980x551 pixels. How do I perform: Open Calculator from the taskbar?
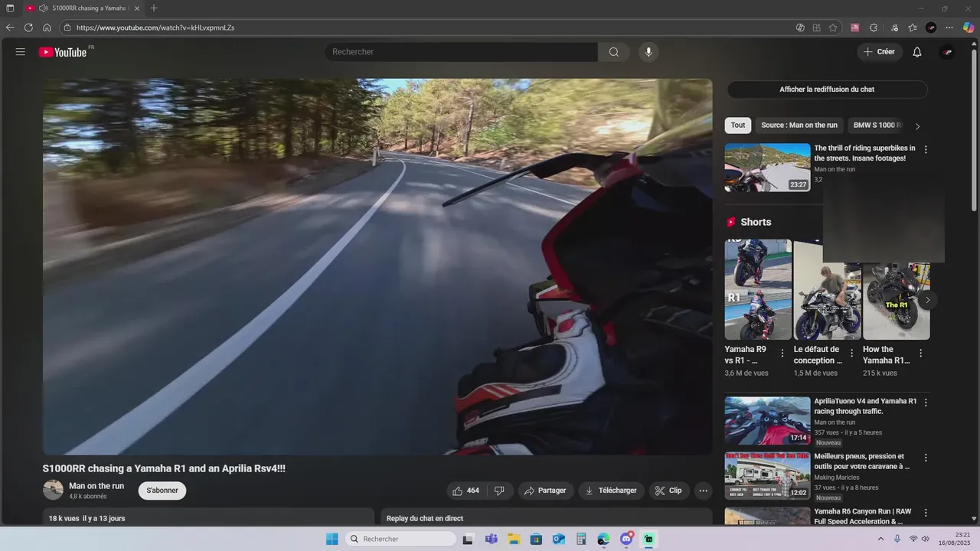[x=581, y=539]
